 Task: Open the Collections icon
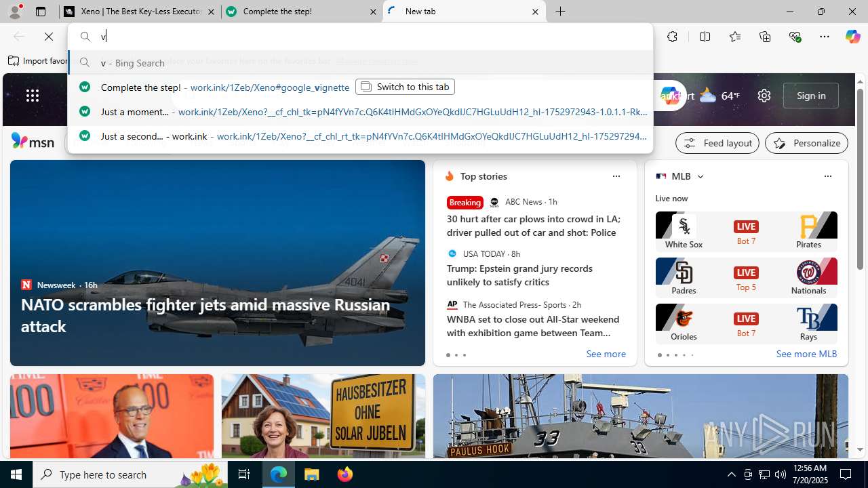(765, 37)
